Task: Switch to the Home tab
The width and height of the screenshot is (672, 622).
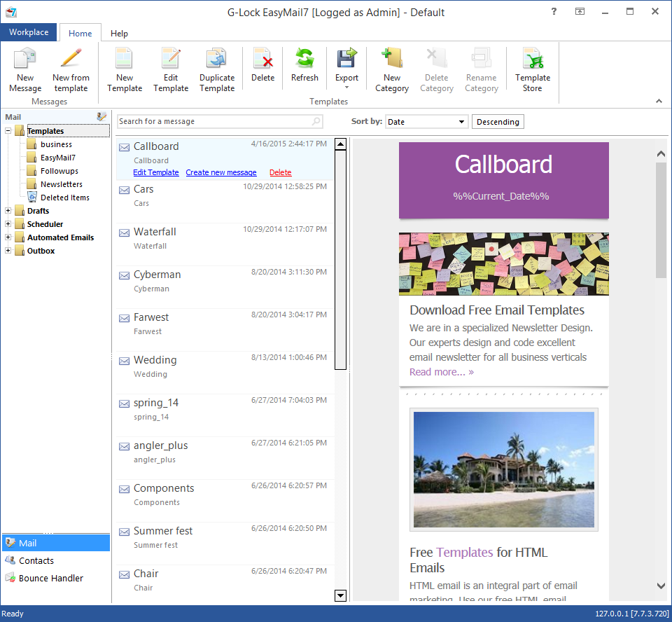Action: 80,33
